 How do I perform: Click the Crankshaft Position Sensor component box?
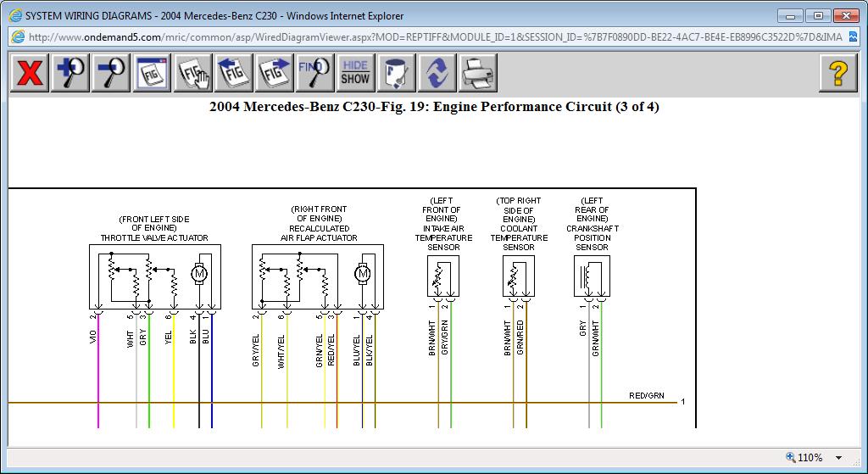pyautogui.click(x=592, y=276)
